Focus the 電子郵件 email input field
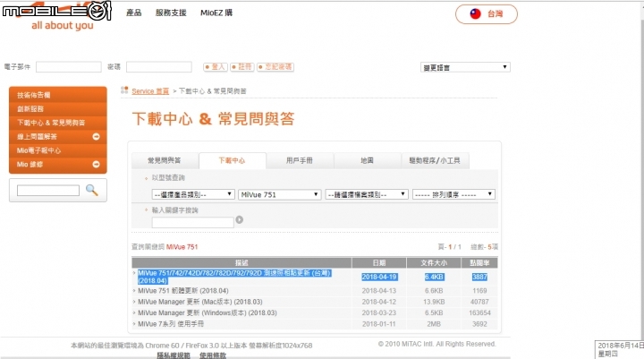Screen dimensions: 644x359 click(x=69, y=66)
